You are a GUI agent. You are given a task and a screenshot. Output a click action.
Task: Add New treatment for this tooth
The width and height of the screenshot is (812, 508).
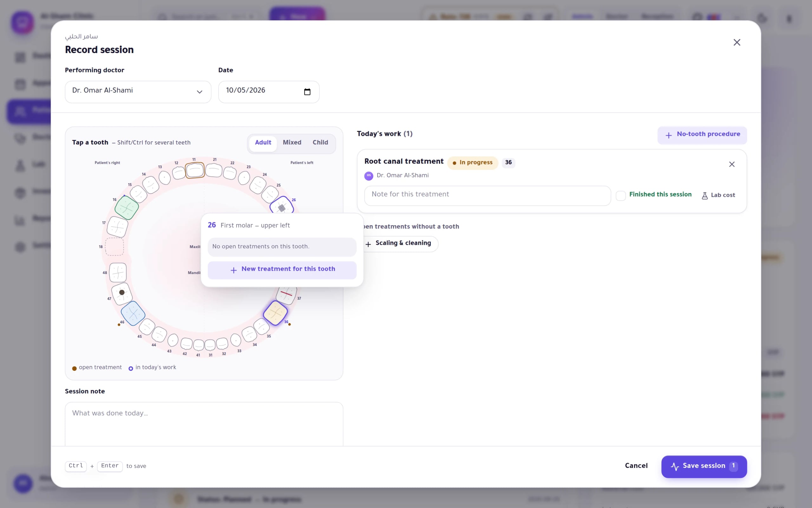[282, 270]
